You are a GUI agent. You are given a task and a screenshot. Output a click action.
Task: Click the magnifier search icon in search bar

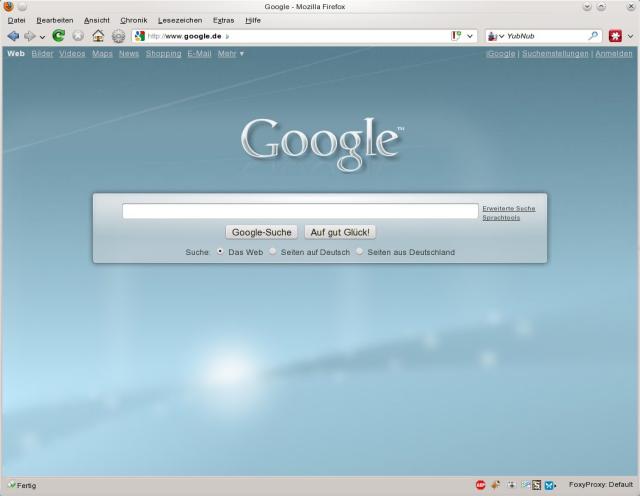point(593,36)
